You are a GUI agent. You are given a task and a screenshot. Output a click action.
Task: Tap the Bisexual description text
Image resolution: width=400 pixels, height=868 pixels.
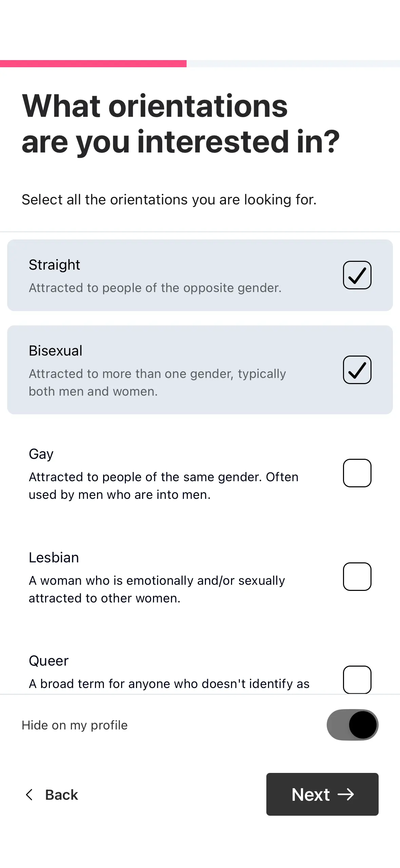157,382
